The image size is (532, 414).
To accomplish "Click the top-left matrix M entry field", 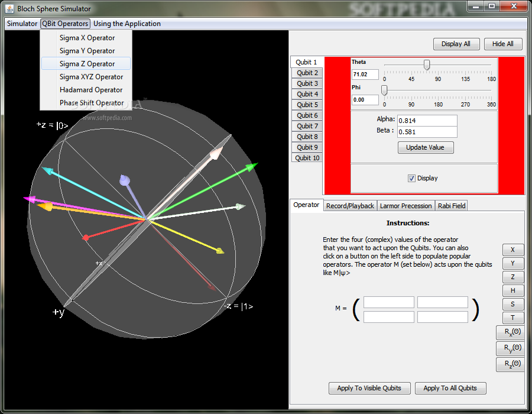I will click(x=389, y=302).
